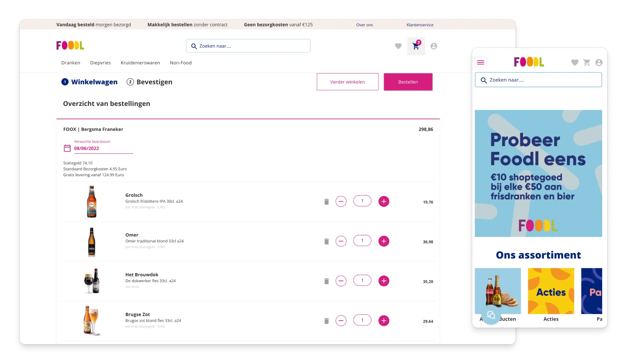This screenshot has height=364, width=627.
Task: Open calendar icon next to delivery date
Action: point(67,148)
